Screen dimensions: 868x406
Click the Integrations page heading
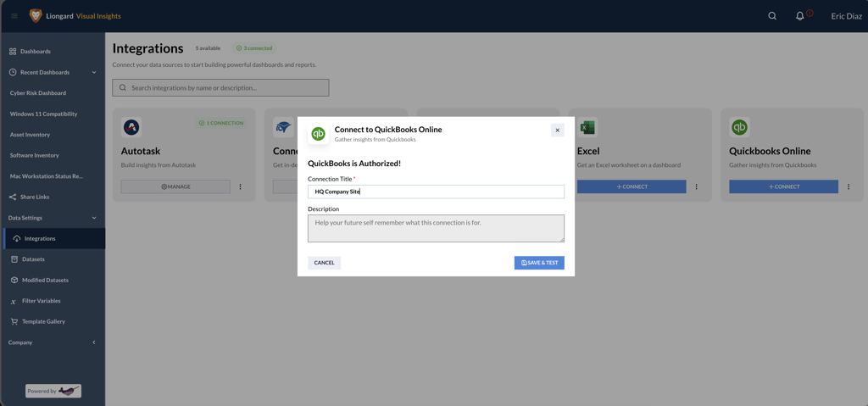[x=147, y=48]
